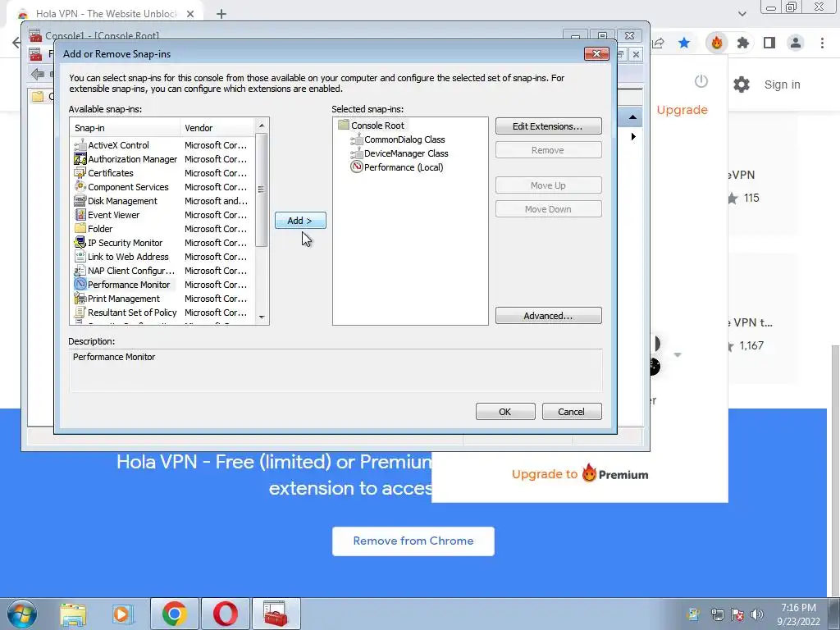This screenshot has width=840, height=630.
Task: Open the Chrome extensions puzzle icon
Action: click(x=742, y=43)
